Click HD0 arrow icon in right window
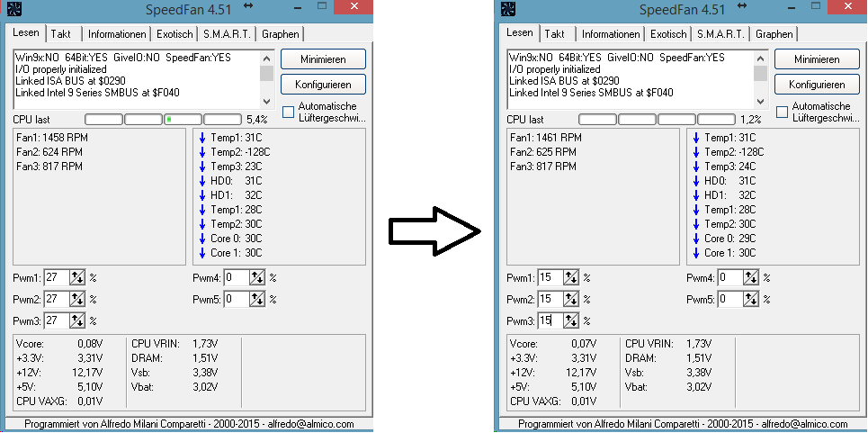868x433 pixels. [x=696, y=181]
